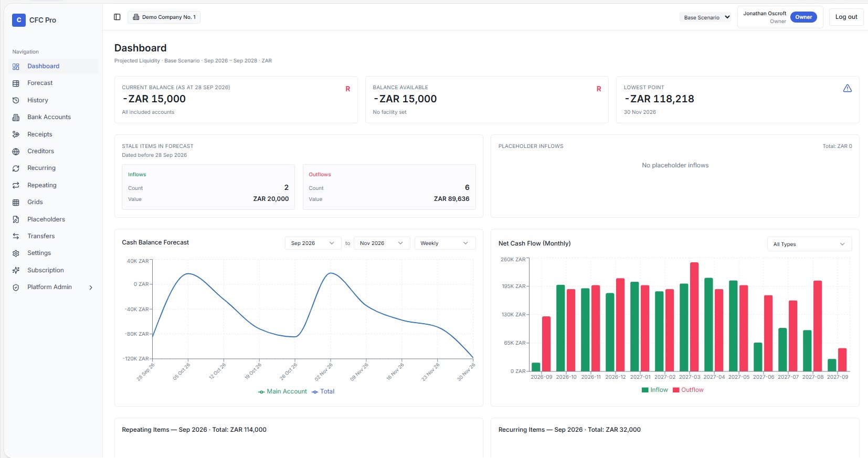
Task: Click the Repeating loop icon
Action: (16, 185)
